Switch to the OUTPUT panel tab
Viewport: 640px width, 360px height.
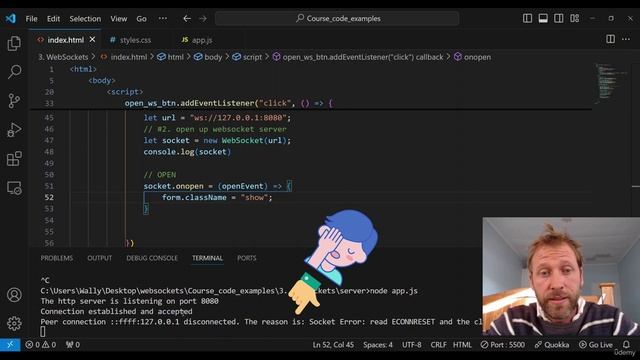[x=99, y=258]
